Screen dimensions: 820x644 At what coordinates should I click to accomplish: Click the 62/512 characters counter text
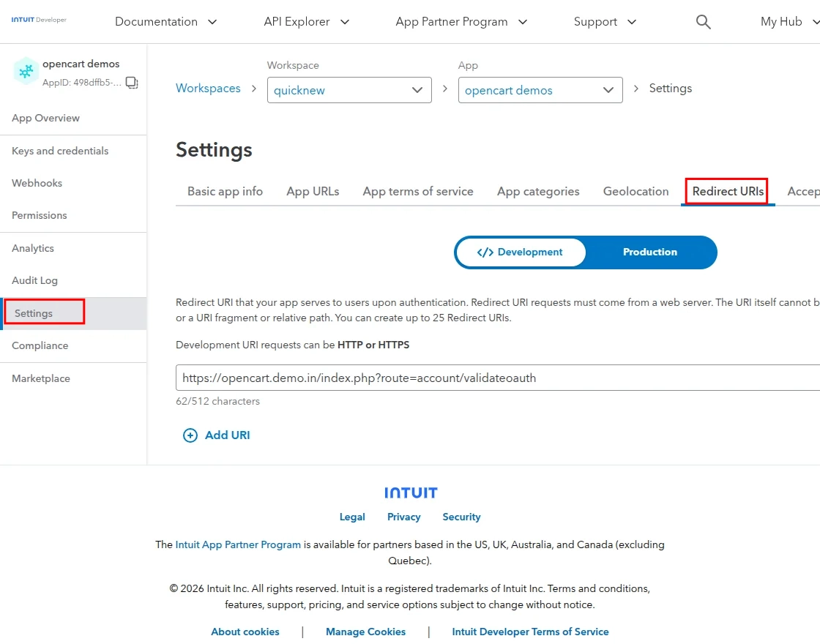pyautogui.click(x=217, y=402)
